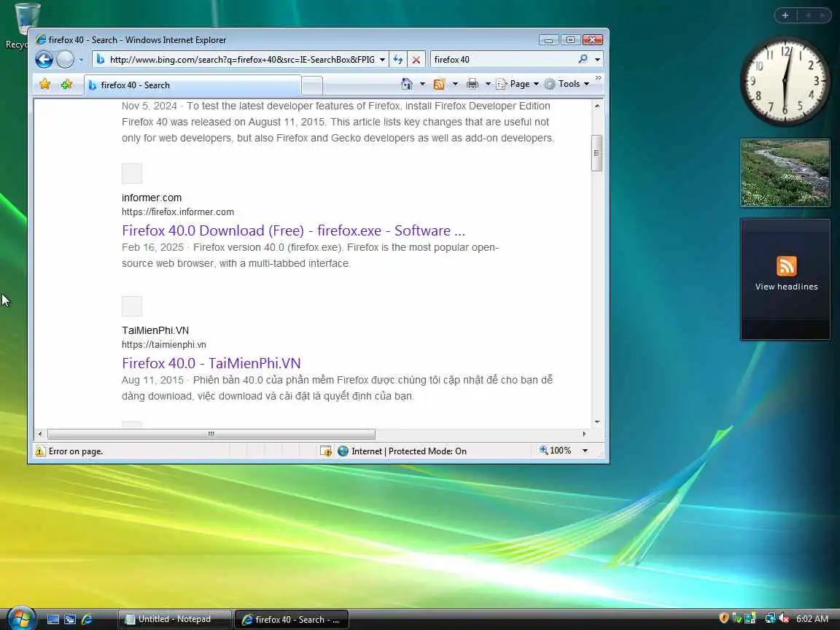The image size is (840, 630).
Task: Click 'https://firefox.informer.com' URL text
Action: (x=177, y=212)
